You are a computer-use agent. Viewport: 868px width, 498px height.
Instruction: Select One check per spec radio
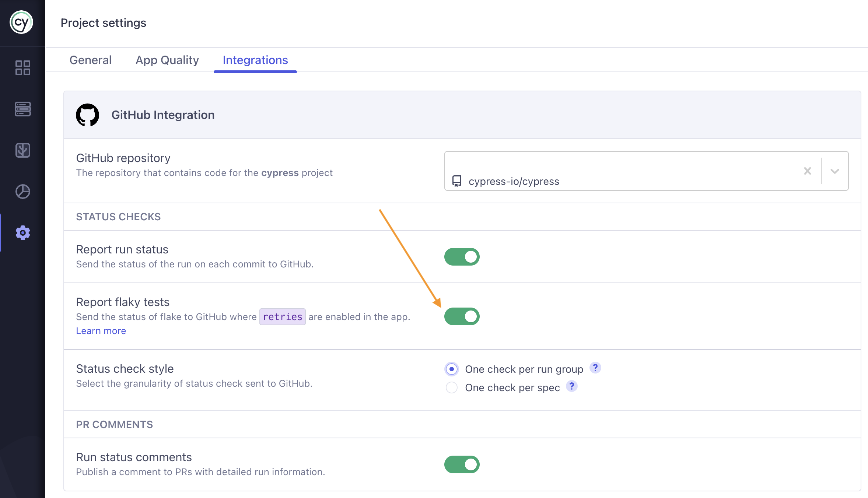[x=452, y=387]
